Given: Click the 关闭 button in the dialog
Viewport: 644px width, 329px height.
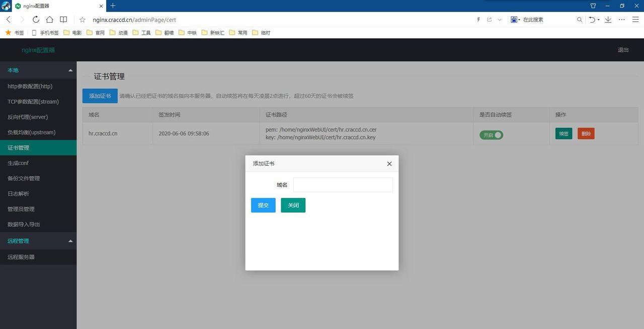Looking at the screenshot, I should point(293,205).
